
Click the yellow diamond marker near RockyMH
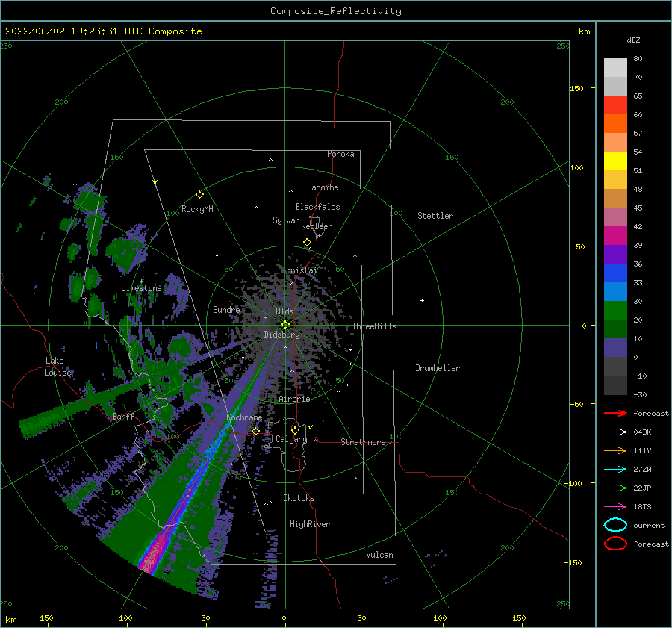pyautogui.click(x=199, y=195)
